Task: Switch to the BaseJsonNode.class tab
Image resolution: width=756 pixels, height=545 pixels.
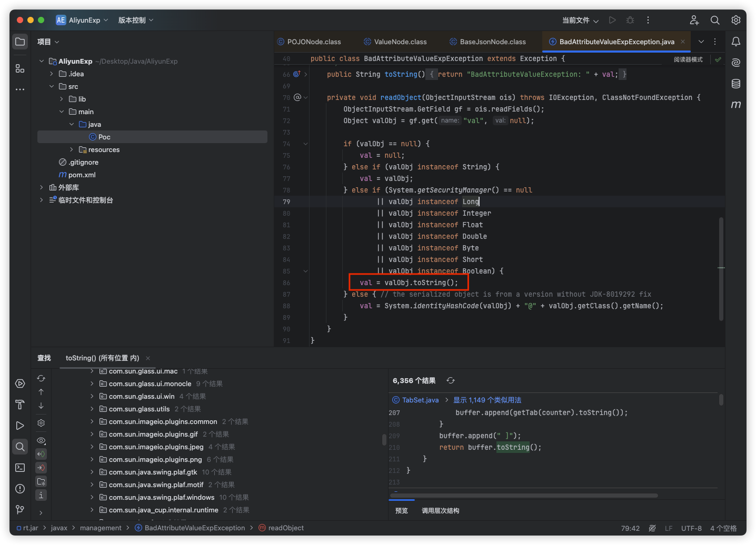Action: (x=488, y=42)
